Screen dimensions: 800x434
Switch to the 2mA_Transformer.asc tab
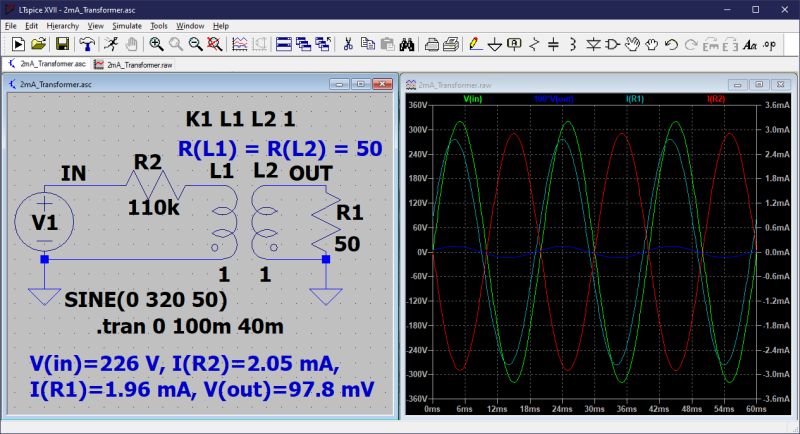[x=46, y=64]
